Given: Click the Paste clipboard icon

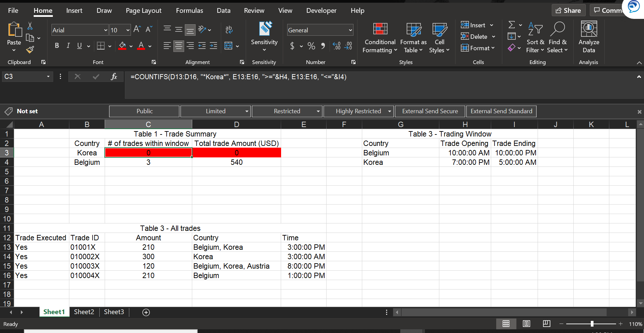Looking at the screenshot, I should [14, 30].
